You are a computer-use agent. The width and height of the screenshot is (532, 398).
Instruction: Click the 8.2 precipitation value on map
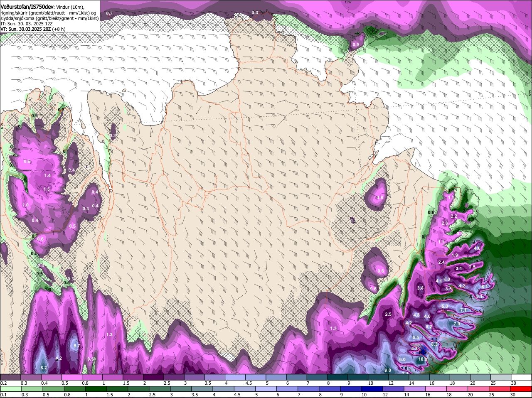click(44, 368)
